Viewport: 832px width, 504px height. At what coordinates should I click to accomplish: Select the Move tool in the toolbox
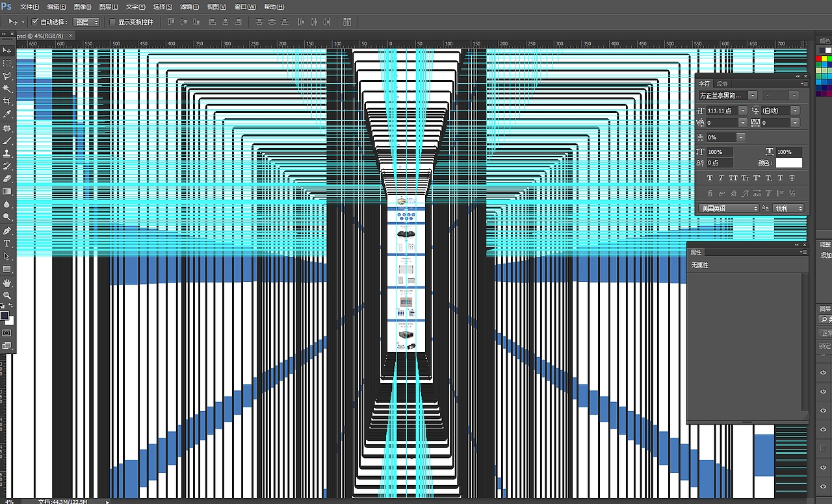[x=7, y=50]
